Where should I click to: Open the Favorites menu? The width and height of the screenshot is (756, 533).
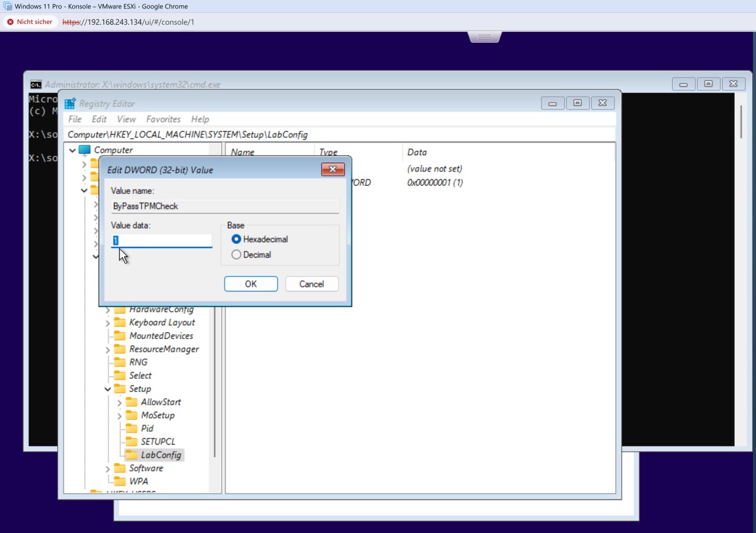(x=163, y=119)
